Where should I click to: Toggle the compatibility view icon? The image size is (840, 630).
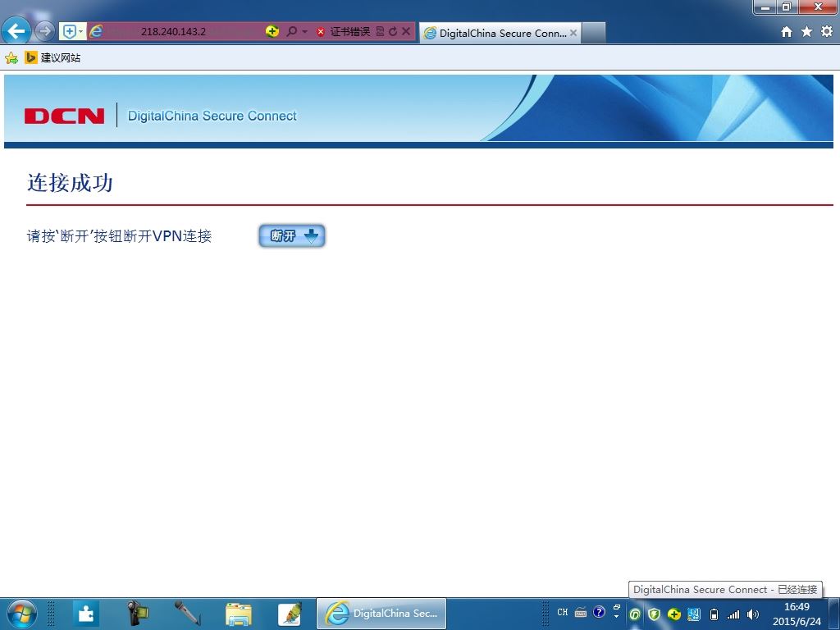click(381, 32)
